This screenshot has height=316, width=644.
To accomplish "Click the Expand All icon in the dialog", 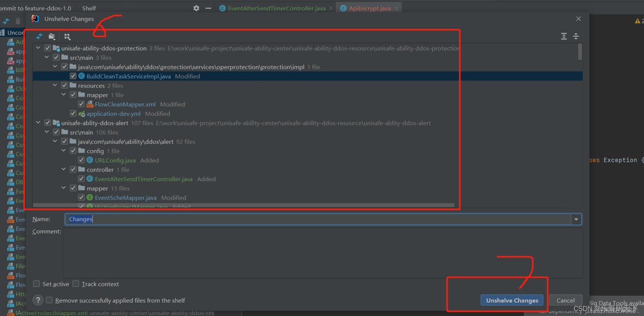I will coord(563,36).
